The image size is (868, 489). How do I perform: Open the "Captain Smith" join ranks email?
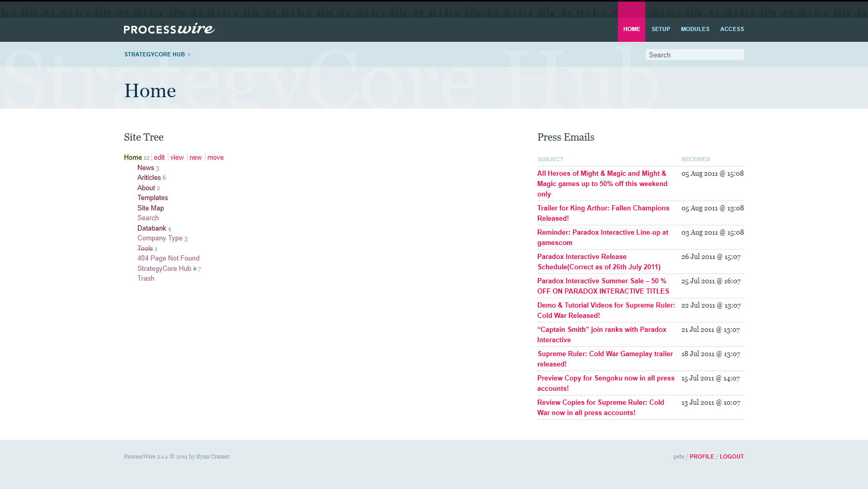pos(602,335)
